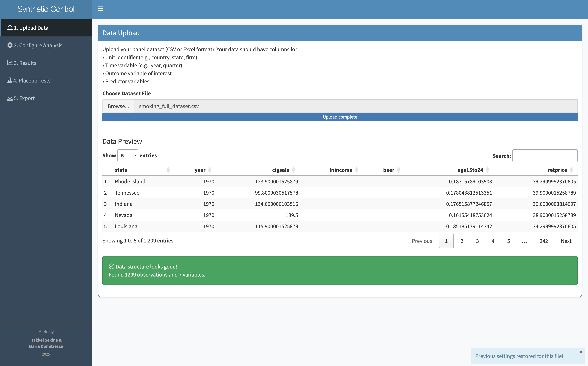Open the Show entries dropdown
This screenshot has width=588, height=366.
click(x=127, y=155)
